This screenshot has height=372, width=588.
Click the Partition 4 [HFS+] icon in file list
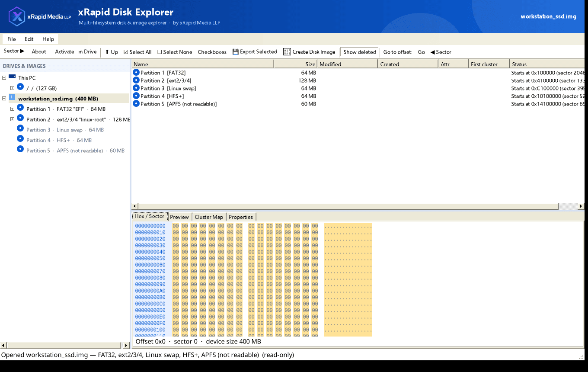tap(136, 96)
